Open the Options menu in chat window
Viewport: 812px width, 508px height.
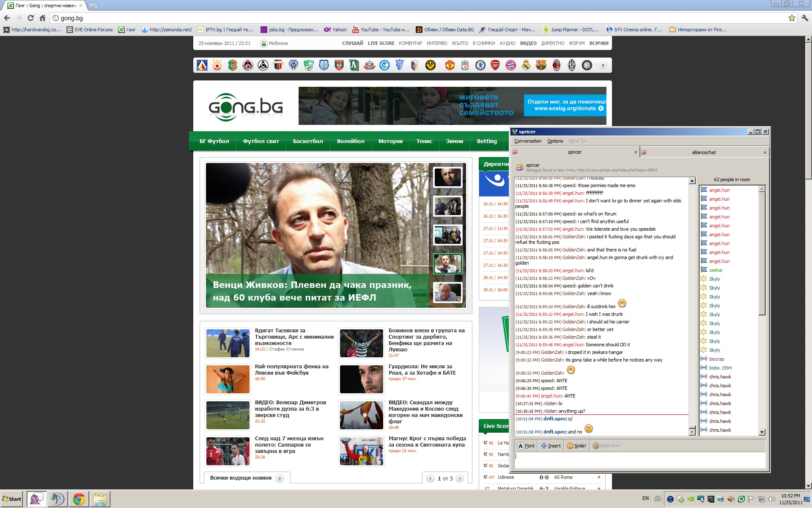555,141
